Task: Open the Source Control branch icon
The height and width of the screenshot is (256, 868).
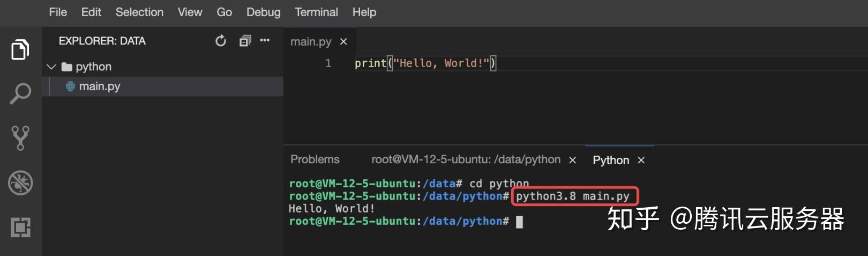Action: pyautogui.click(x=20, y=138)
